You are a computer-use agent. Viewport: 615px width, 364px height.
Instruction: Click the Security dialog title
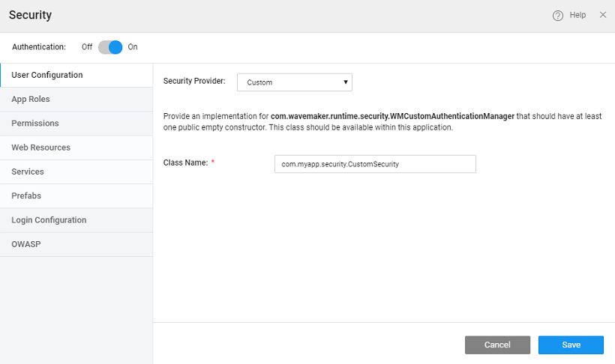pos(30,15)
